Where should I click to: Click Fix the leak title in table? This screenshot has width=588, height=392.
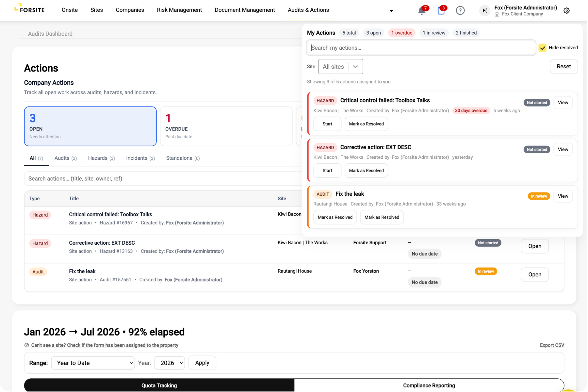point(82,271)
